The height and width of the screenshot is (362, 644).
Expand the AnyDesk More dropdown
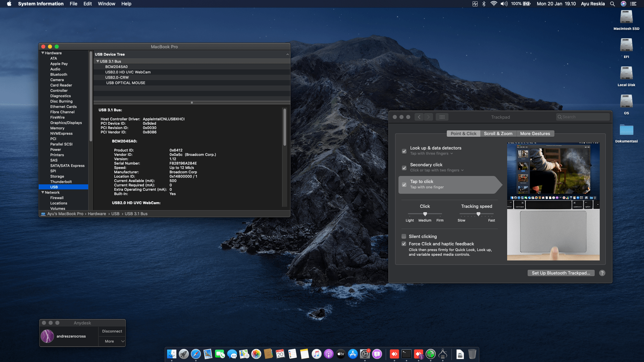tap(112, 341)
